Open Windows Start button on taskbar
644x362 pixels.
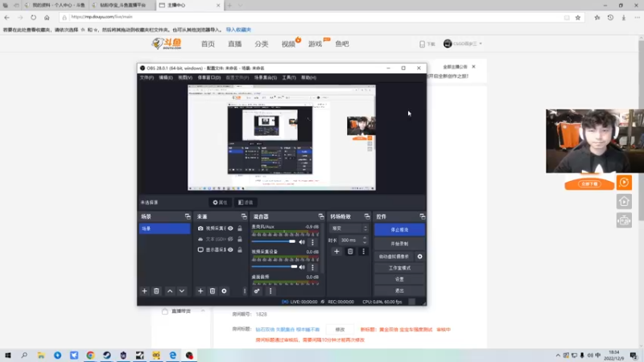click(8, 356)
